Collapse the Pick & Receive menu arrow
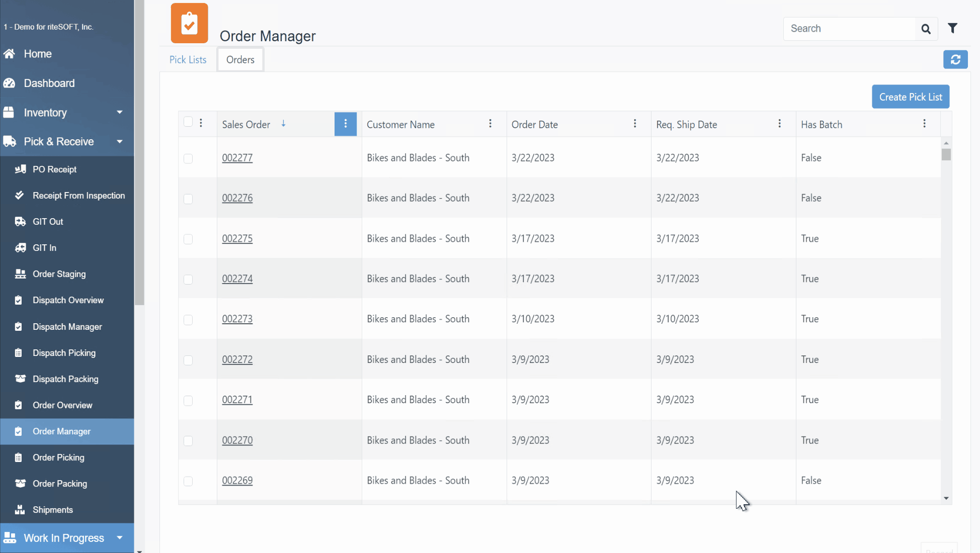The height and width of the screenshot is (553, 980). [x=119, y=142]
